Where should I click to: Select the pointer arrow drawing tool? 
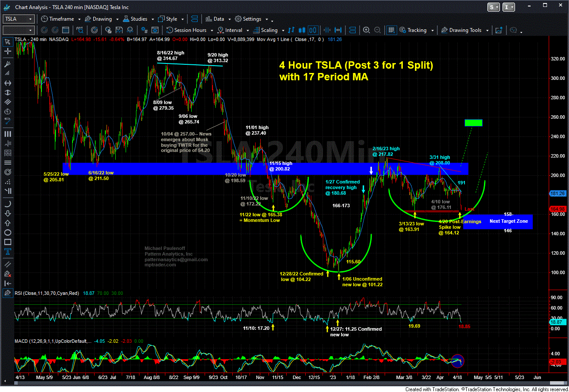point(7,41)
